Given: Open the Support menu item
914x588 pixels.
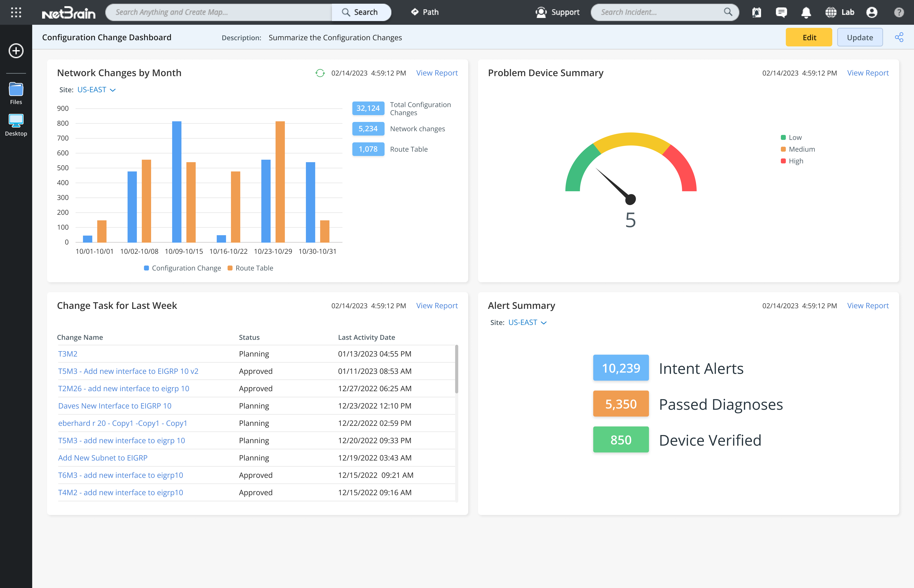Looking at the screenshot, I should tap(558, 12).
